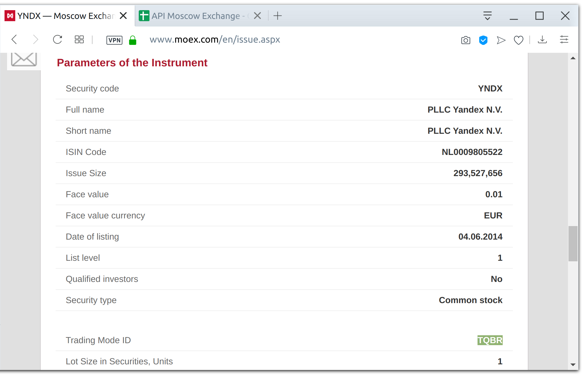The width and height of the screenshot is (588, 379).
Task: Take a snapshot with camera icon
Action: (466, 40)
